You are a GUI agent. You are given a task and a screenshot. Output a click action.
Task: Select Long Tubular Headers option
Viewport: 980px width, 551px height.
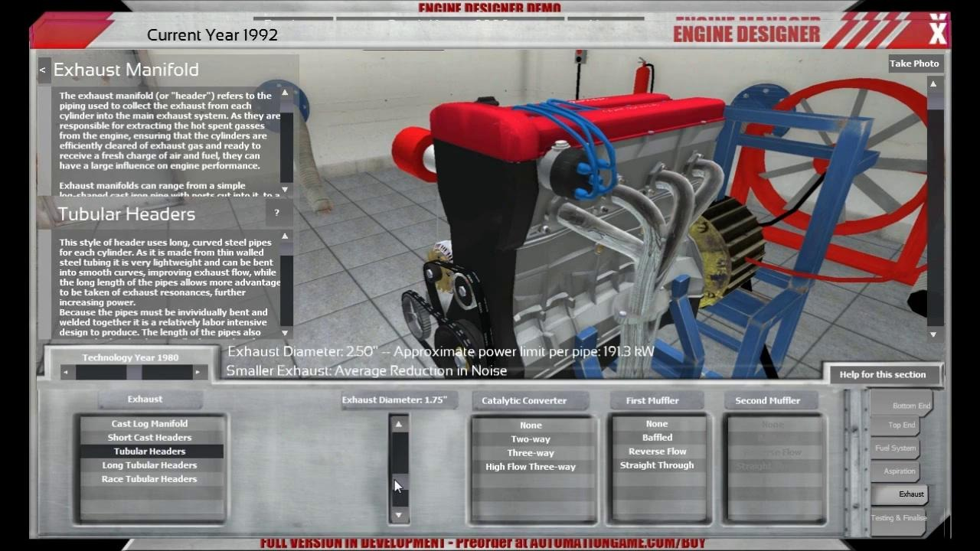[x=149, y=465]
